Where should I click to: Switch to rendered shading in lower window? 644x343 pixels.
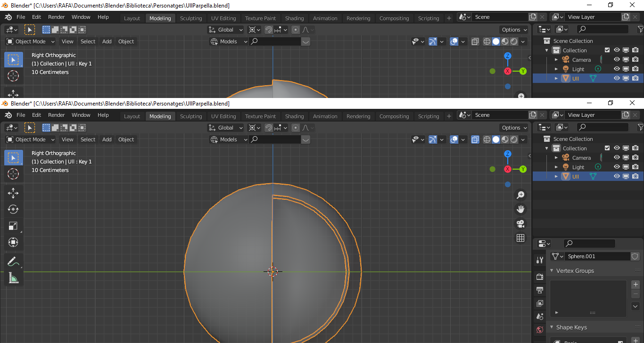point(514,139)
